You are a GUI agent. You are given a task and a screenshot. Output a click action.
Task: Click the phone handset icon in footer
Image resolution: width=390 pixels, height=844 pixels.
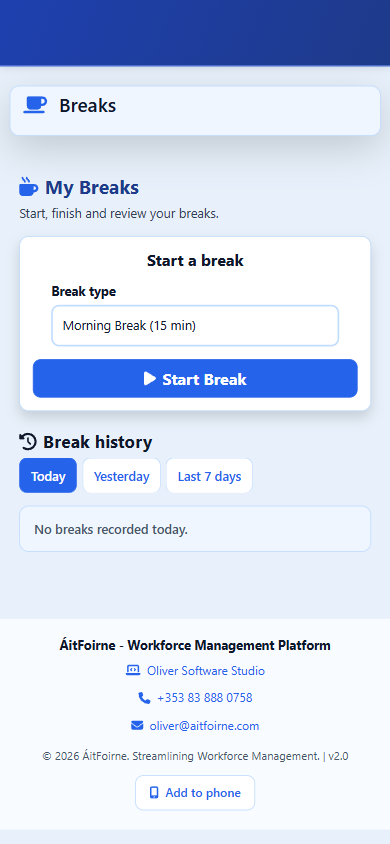pos(144,698)
